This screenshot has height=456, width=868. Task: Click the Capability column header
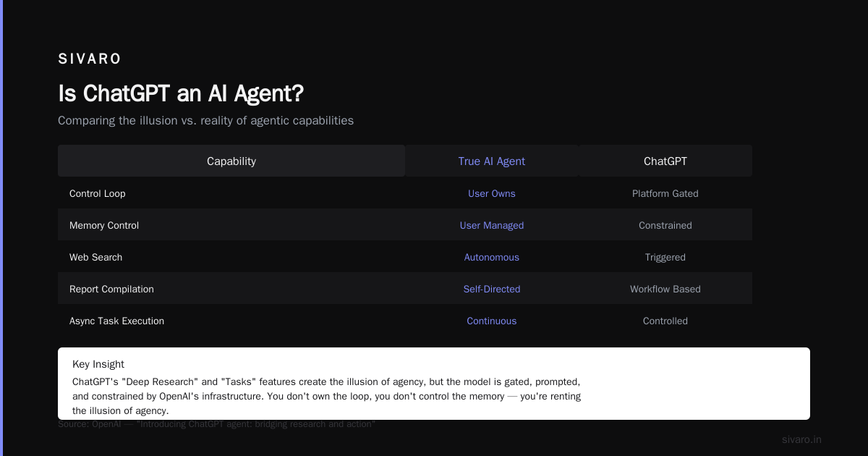click(x=231, y=161)
